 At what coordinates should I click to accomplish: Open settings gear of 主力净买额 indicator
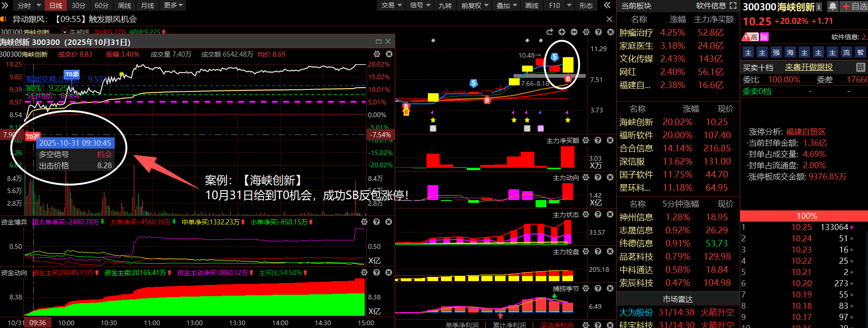point(586,140)
